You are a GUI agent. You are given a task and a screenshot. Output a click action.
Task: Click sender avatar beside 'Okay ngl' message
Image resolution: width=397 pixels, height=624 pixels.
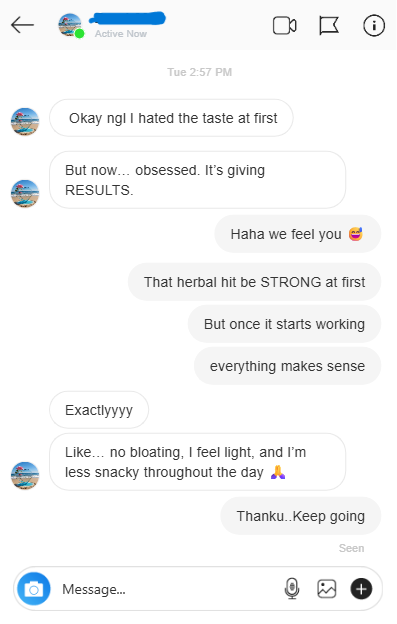pos(25,122)
